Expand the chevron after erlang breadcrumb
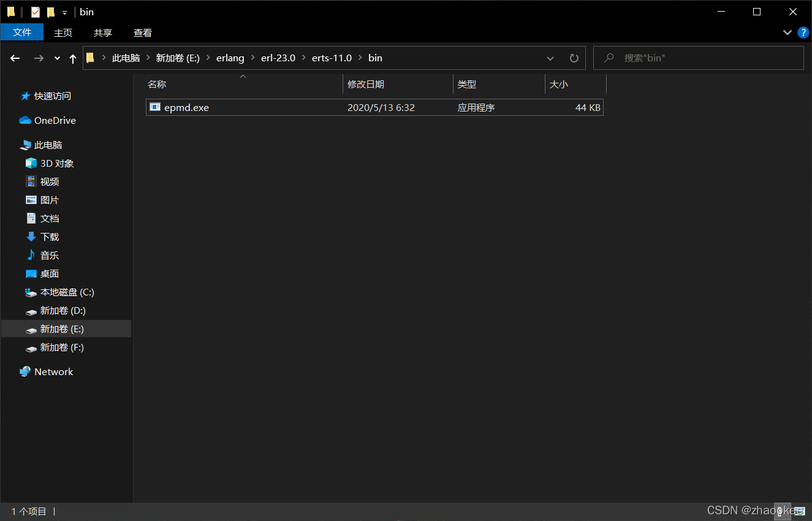 point(252,58)
